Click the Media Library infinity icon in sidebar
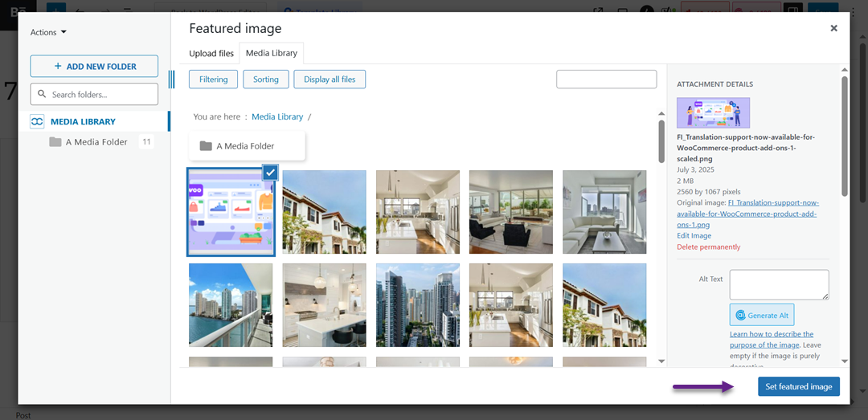 37,122
